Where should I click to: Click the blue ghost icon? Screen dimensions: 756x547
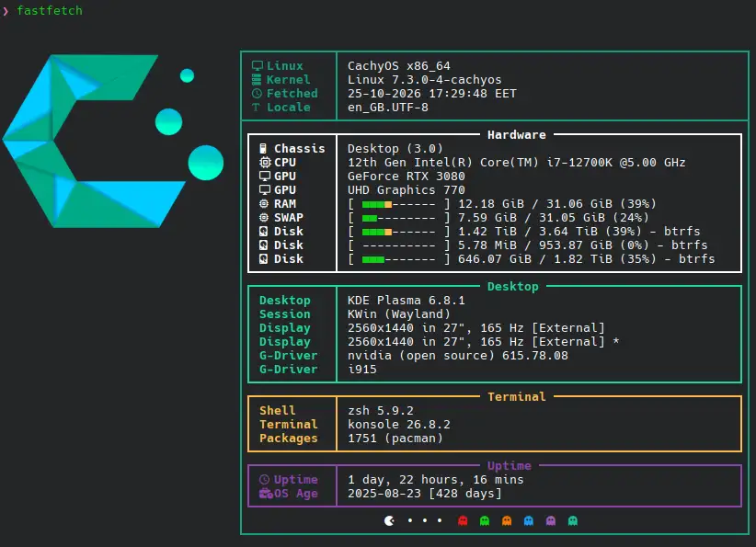[x=529, y=521]
